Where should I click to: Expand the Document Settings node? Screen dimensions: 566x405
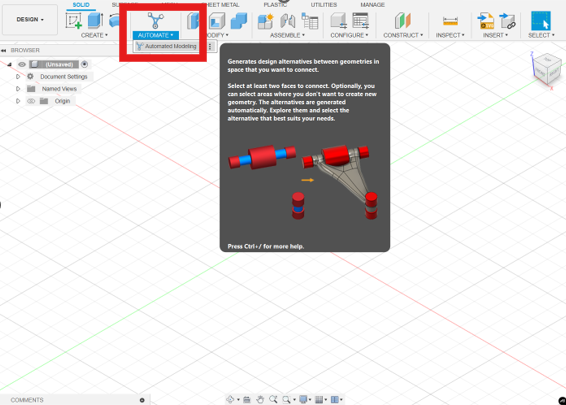pos(18,77)
